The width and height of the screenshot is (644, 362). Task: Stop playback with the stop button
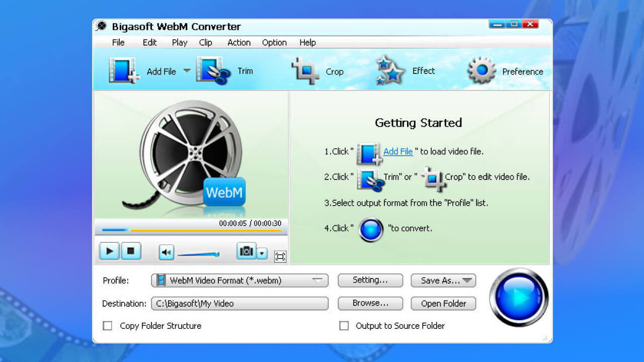tap(131, 251)
